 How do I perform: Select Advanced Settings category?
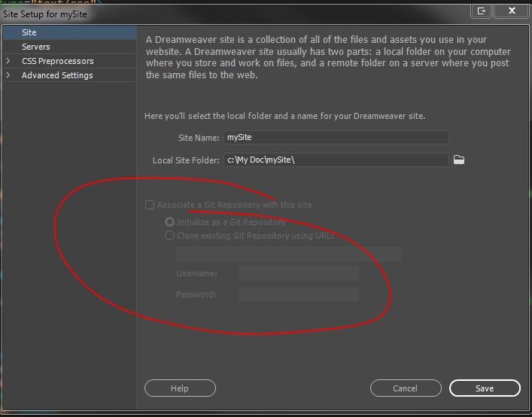tap(69, 75)
